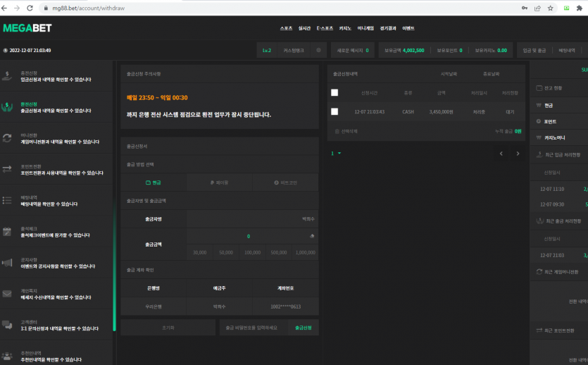The image size is (588, 365).
Task: Click the withdrawal password input field
Action: coord(251,328)
